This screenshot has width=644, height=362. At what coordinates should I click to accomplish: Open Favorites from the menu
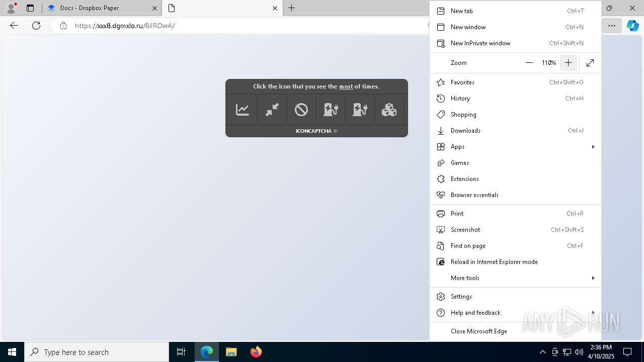coord(516,82)
